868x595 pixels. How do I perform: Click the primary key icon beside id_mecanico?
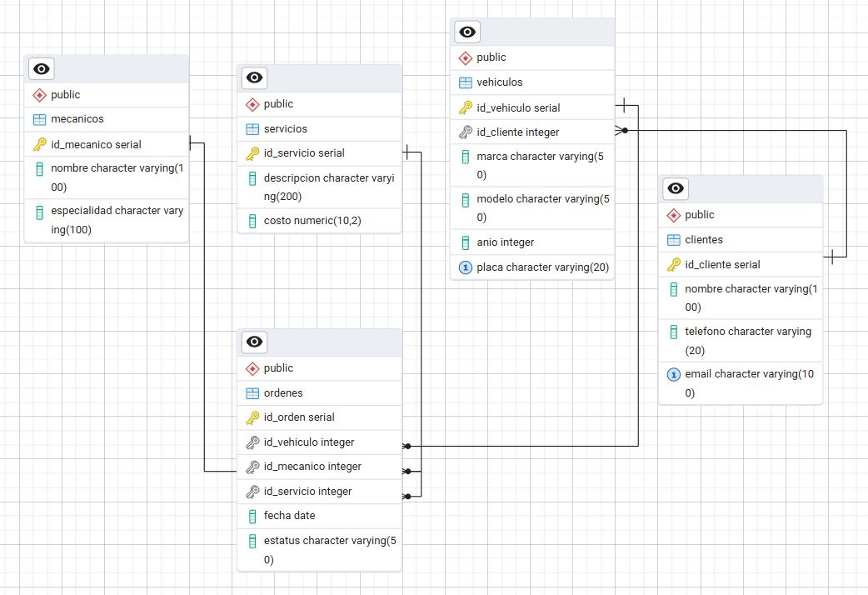click(39, 144)
